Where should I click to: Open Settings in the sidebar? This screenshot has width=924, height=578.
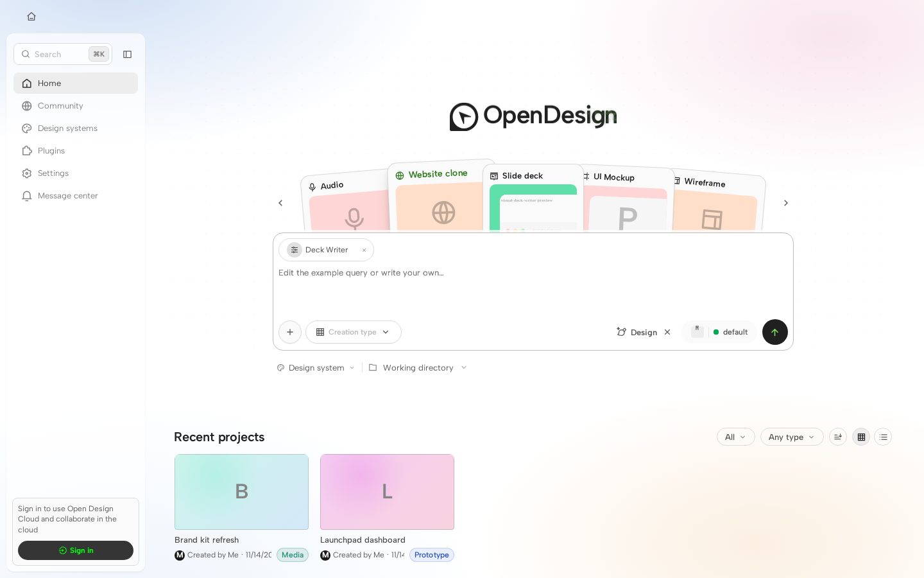point(76,173)
